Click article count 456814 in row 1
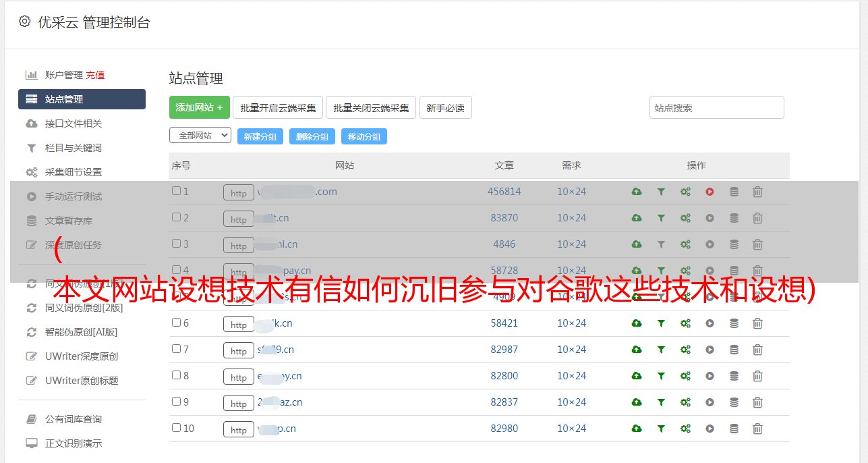The image size is (868, 463). (x=504, y=192)
